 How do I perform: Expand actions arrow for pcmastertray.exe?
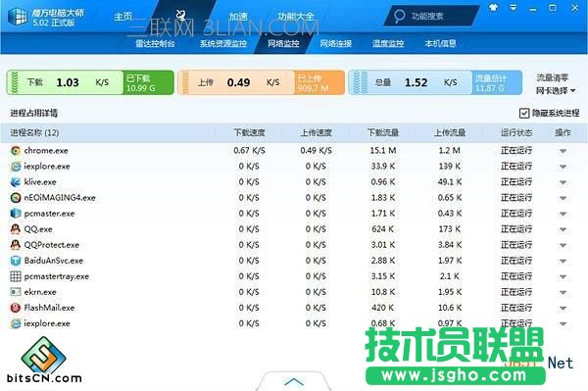point(563,276)
